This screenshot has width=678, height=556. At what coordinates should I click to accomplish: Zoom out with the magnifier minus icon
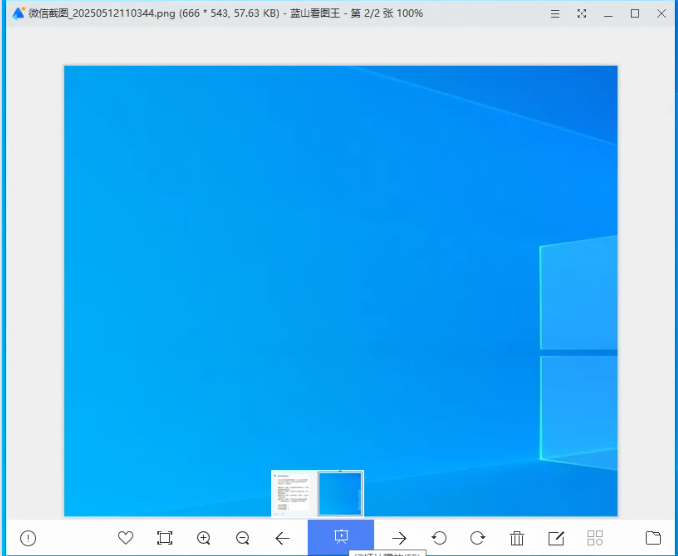[x=243, y=538]
